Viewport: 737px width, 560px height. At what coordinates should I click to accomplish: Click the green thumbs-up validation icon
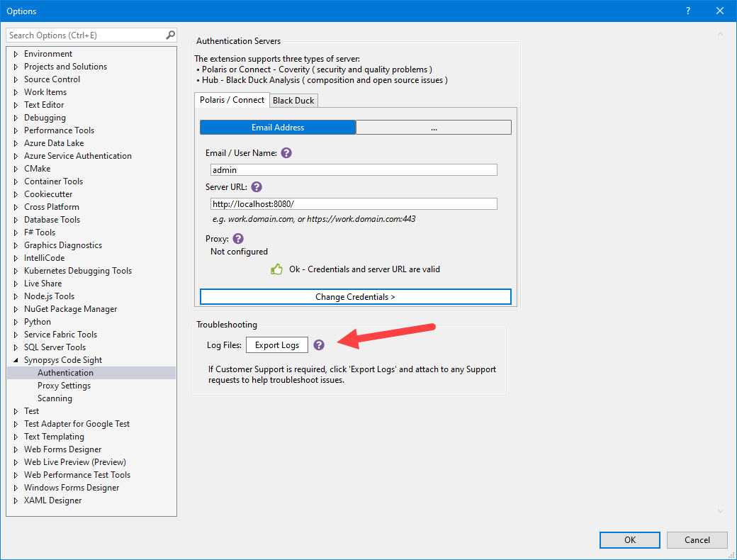pos(276,269)
